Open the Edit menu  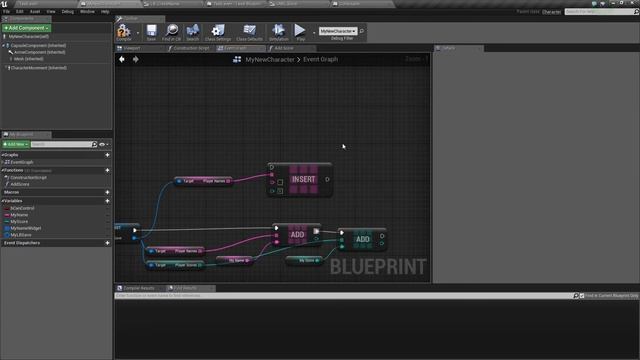point(19,11)
